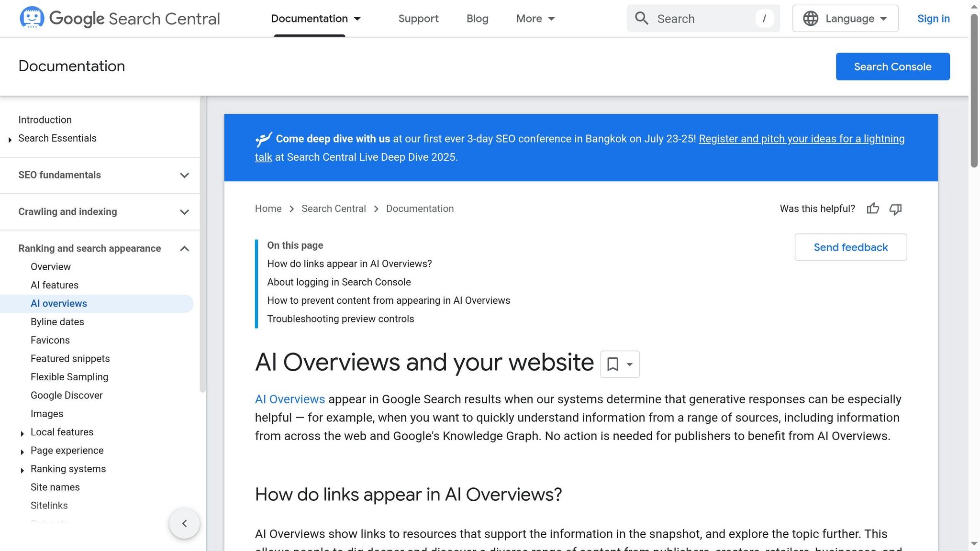980x551 pixels.
Task: Click the search magnifier icon
Action: point(642,18)
